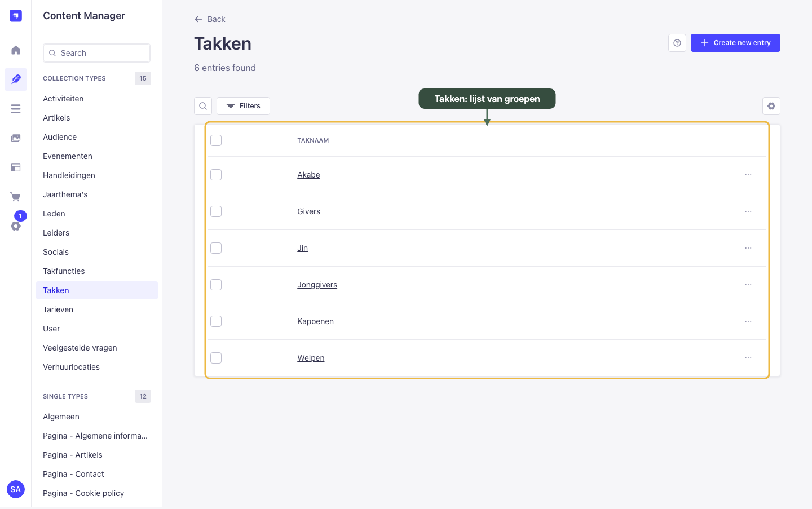
Task: Sort by the TAKNAAM column header
Action: [313, 140]
